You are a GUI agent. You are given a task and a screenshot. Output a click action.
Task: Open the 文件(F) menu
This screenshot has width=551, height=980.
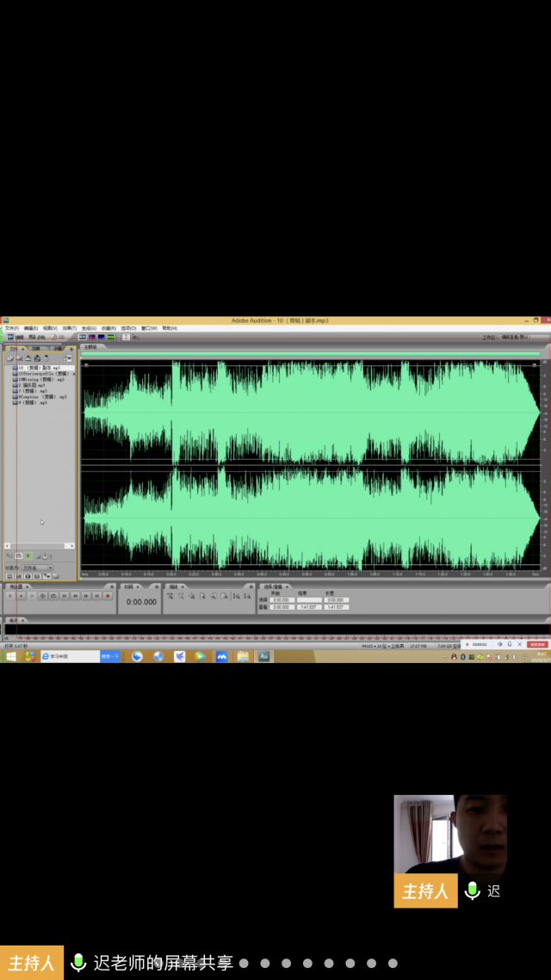tap(11, 328)
